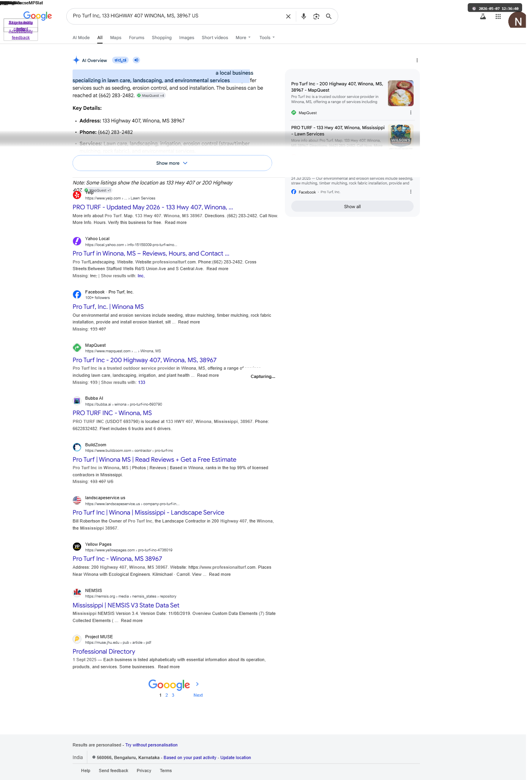Open MapQuest 200 Highway 407 result
This screenshot has height=780, width=532.
144,360
